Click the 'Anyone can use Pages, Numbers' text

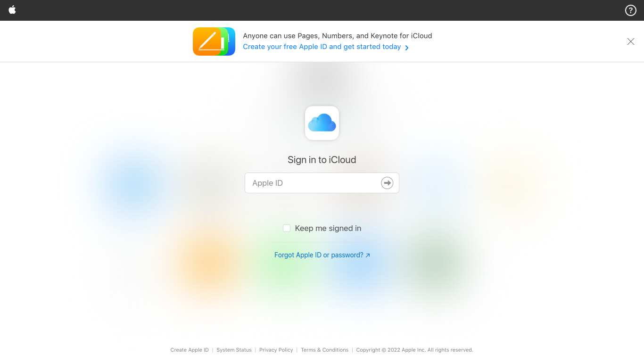338,36
